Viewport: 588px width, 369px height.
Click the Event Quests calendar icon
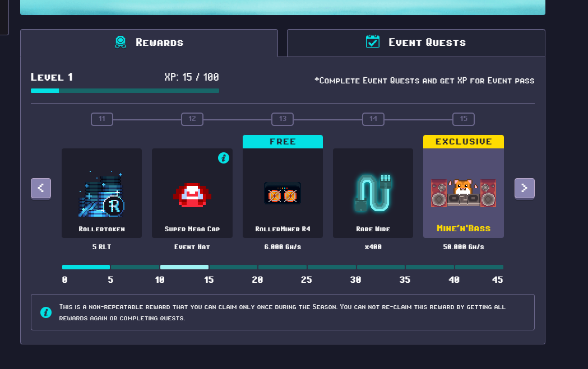click(x=372, y=41)
